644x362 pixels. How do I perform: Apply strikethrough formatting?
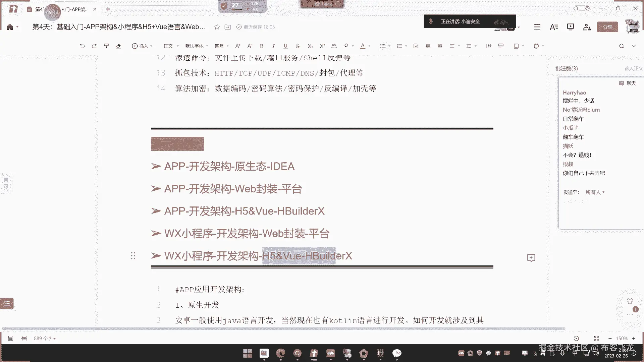coord(298,46)
